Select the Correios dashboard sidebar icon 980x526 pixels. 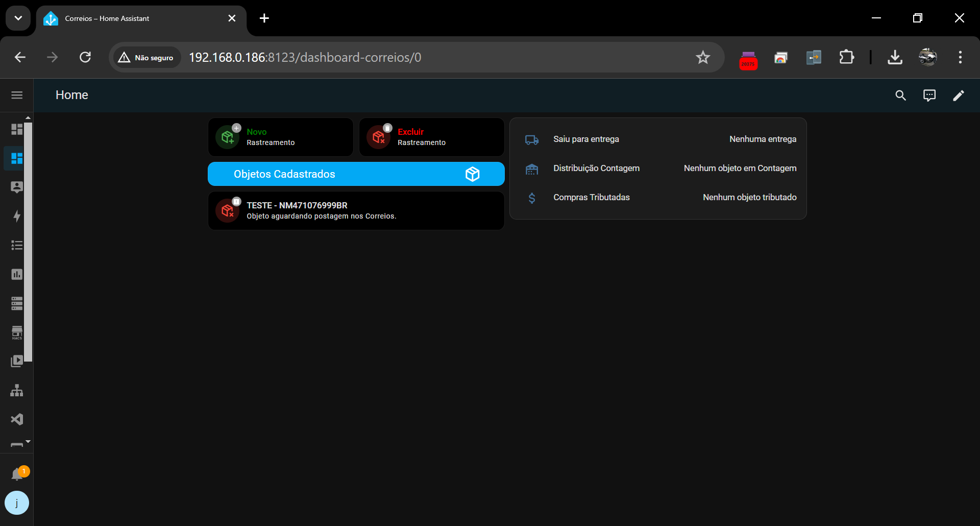[x=17, y=158]
